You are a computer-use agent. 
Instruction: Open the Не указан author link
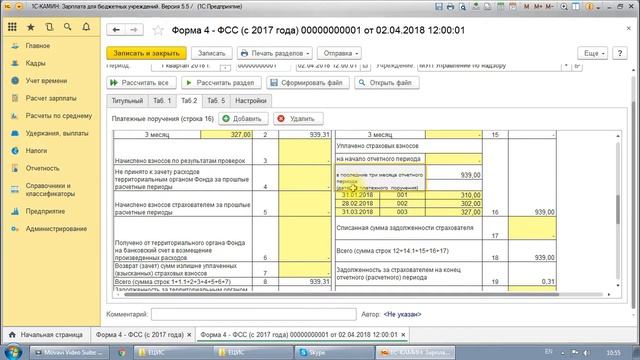point(402,314)
